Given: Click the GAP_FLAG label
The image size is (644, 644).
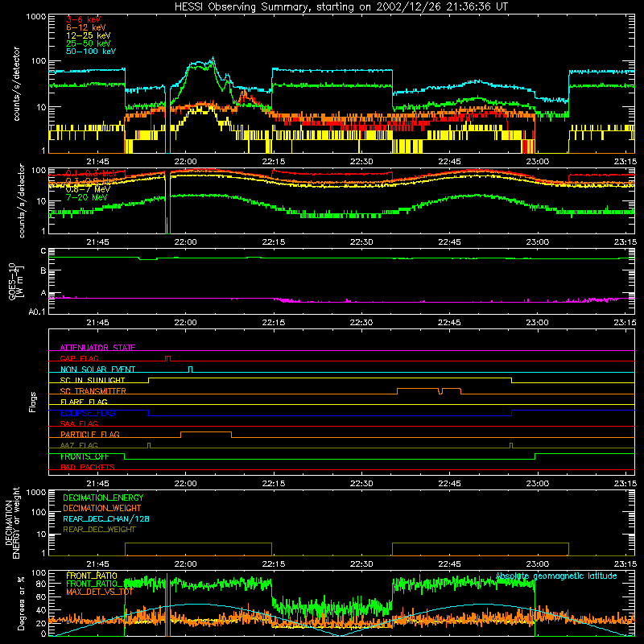Looking at the screenshot, I should pyautogui.click(x=79, y=358).
